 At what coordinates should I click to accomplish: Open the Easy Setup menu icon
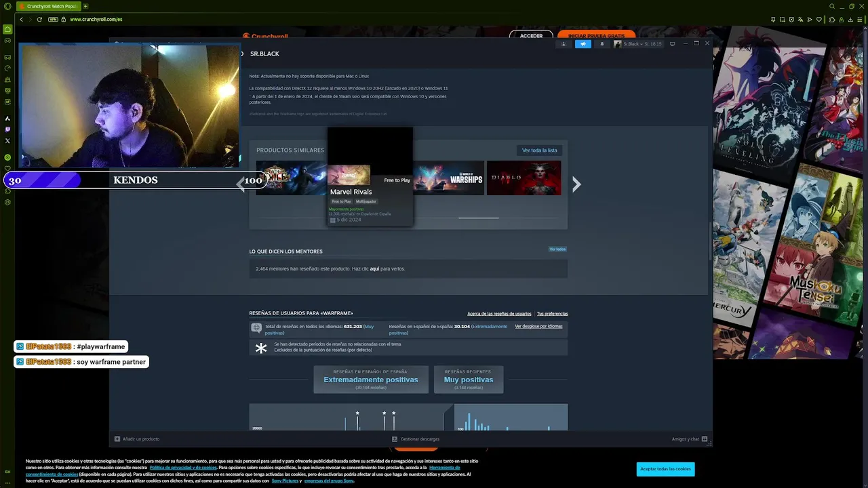(x=860, y=20)
